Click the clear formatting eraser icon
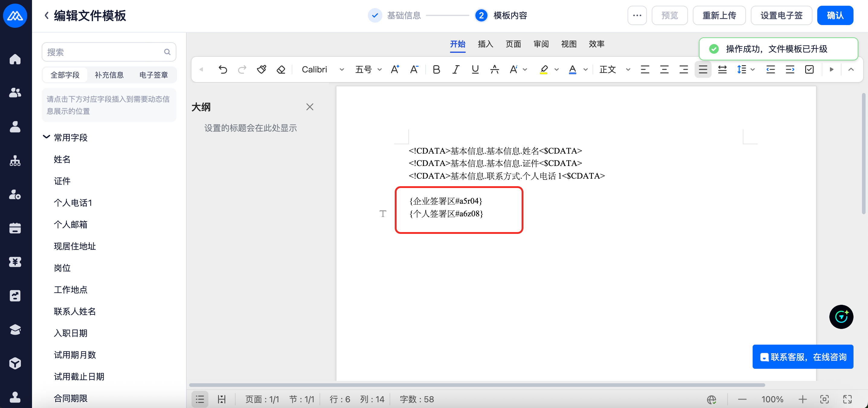Image resolution: width=868 pixels, height=408 pixels. (281, 70)
